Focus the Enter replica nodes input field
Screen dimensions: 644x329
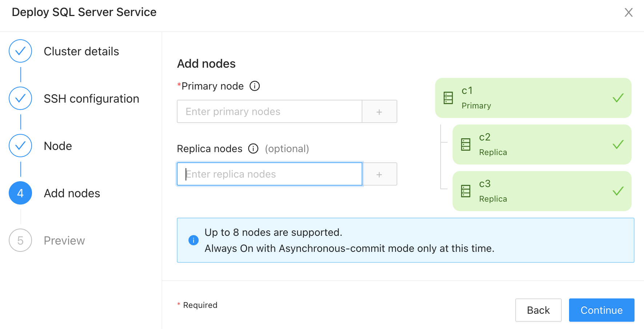coord(269,174)
